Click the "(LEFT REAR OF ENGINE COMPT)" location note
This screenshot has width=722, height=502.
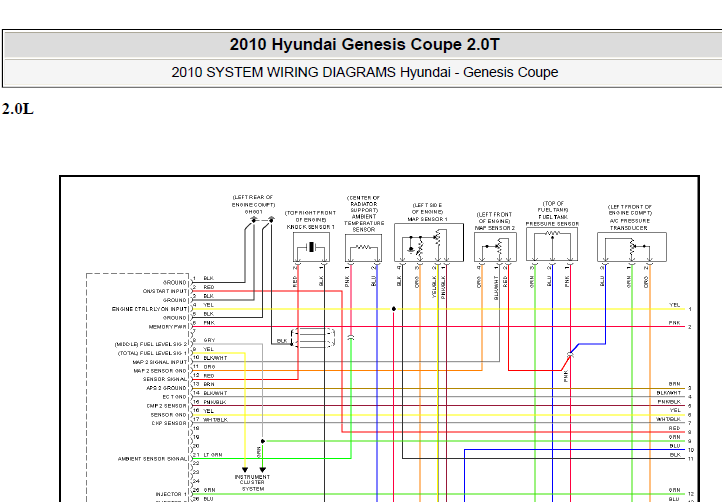[253, 201]
